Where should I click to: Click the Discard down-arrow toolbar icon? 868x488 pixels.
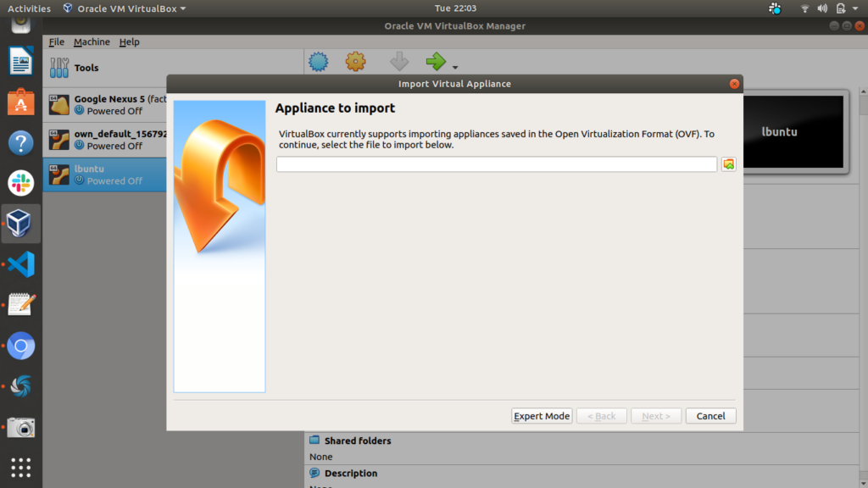tap(398, 61)
